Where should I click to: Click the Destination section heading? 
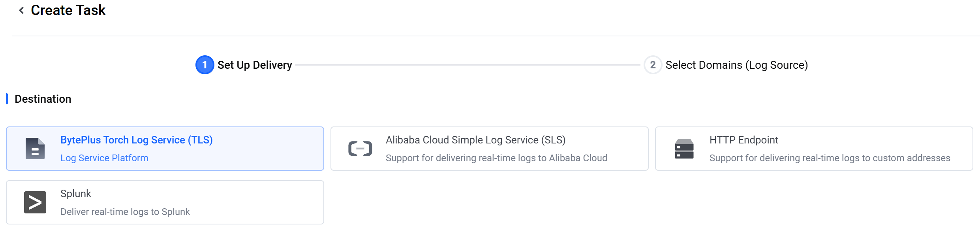(43, 99)
